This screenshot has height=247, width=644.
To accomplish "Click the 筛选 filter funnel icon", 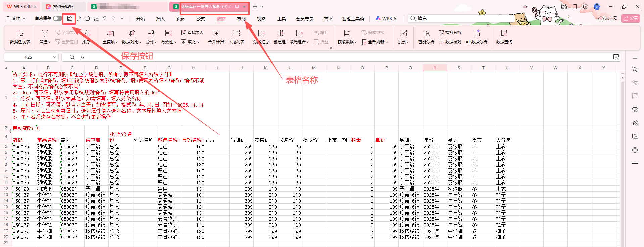I will [x=45, y=33].
